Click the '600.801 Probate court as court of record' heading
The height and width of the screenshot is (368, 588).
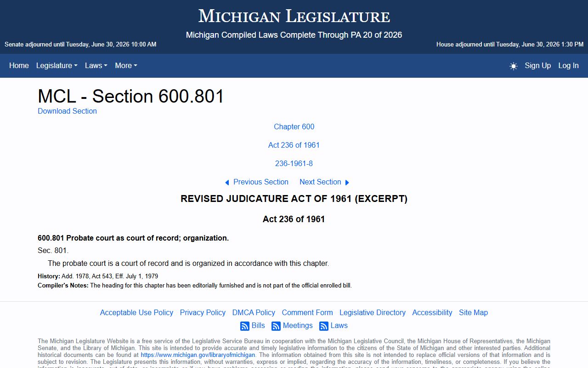(133, 238)
